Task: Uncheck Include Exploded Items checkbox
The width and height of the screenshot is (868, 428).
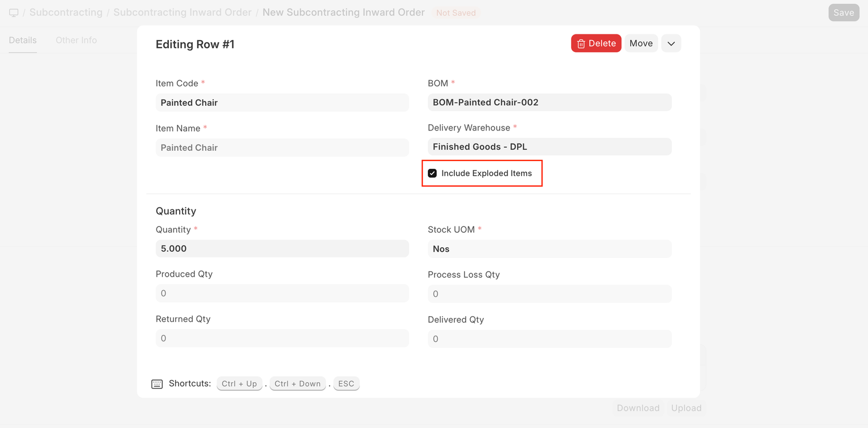Action: [432, 173]
